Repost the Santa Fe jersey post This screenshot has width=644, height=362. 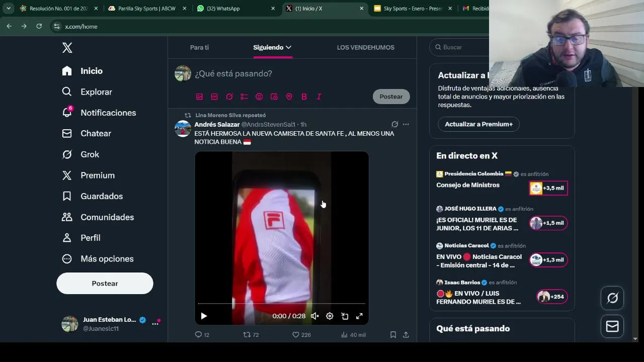(251, 335)
